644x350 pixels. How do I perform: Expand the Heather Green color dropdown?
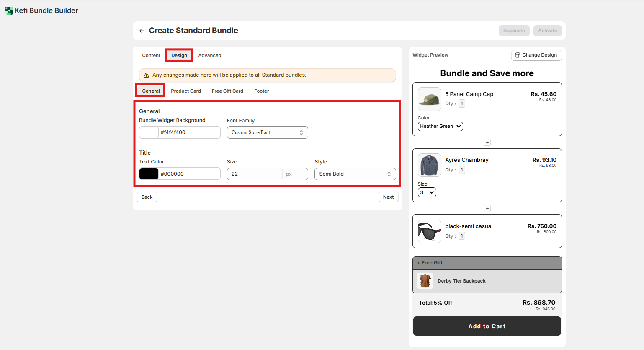click(440, 127)
